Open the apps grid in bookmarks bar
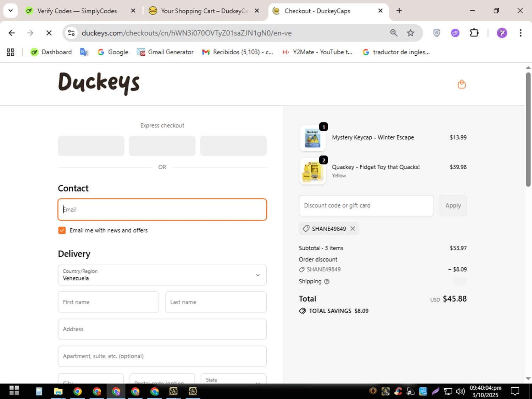The width and height of the screenshot is (532, 399). [x=11, y=52]
